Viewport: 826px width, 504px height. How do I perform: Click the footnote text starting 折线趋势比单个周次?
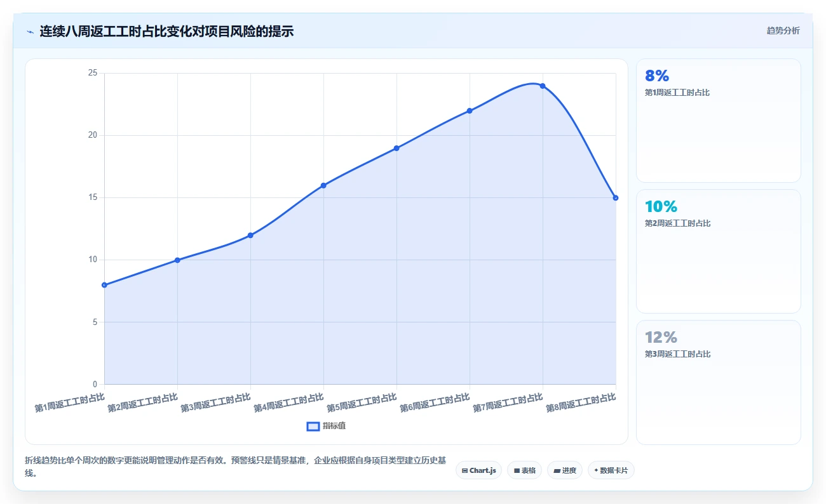point(236,467)
